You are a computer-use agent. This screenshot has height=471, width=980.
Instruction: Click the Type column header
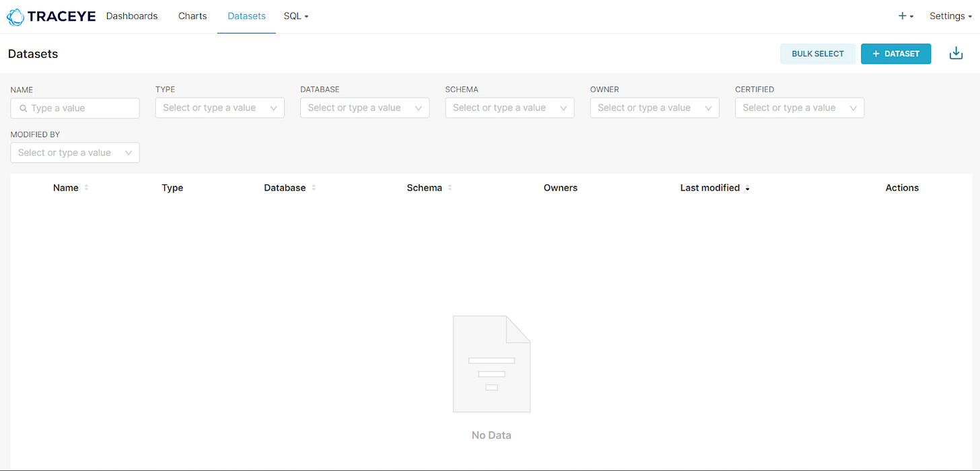point(172,188)
